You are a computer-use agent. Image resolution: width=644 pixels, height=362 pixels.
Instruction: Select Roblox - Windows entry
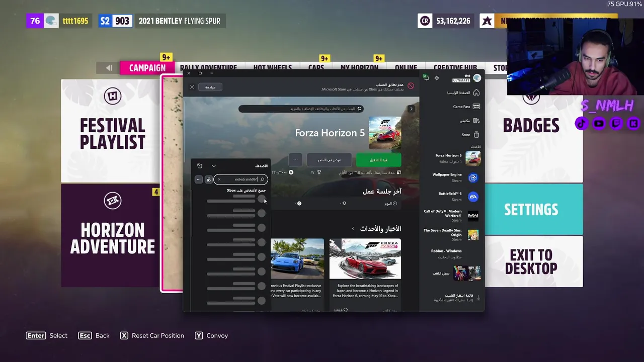point(446,253)
